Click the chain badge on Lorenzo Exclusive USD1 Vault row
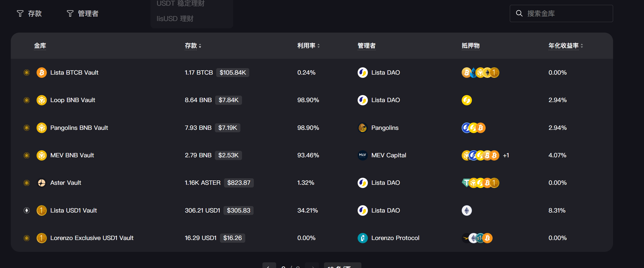 [x=27, y=238]
